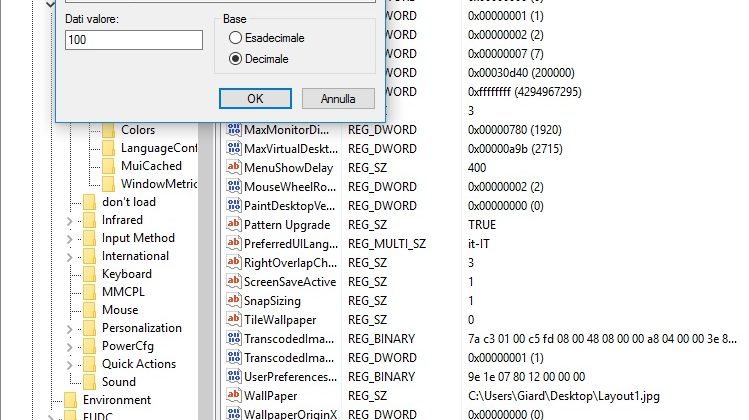Expand the Quick Actions tree node

coord(70,365)
